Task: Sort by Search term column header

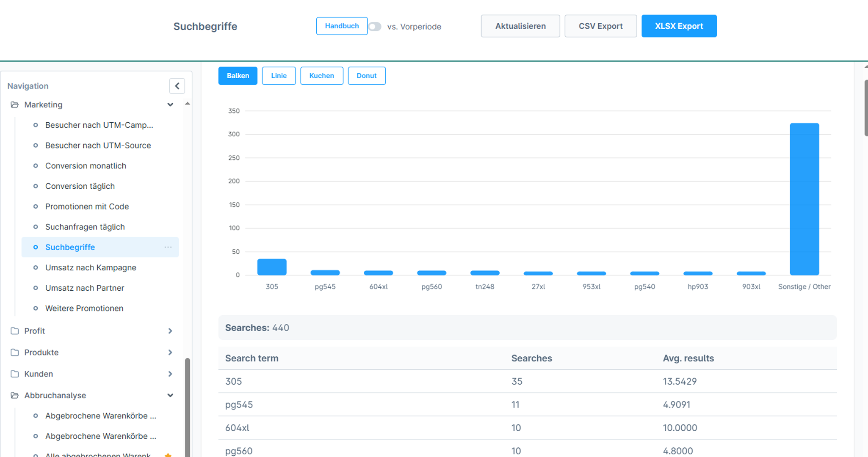Action: tap(252, 358)
